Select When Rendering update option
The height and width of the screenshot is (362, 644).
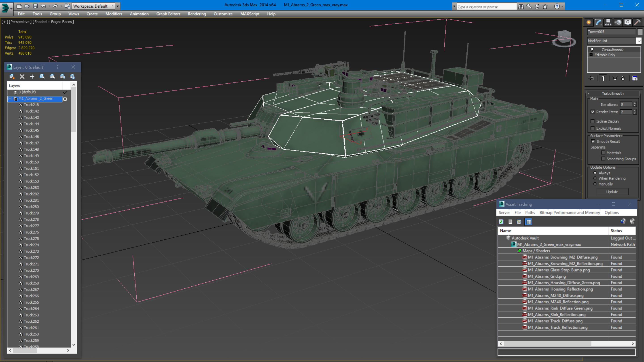[x=595, y=178]
